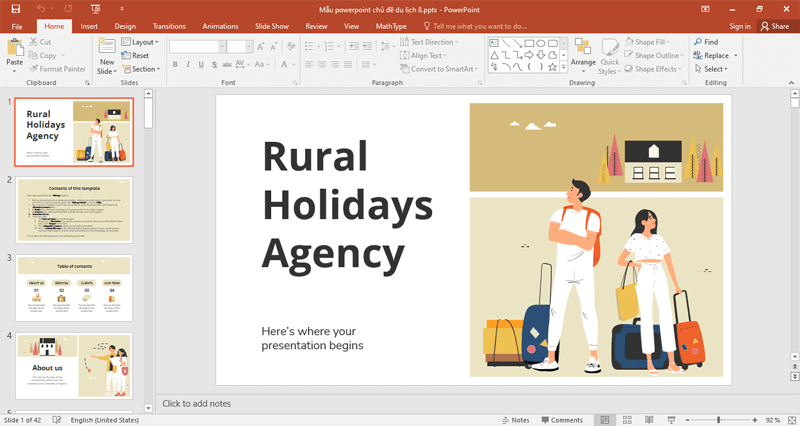Click Center alignment icon

coord(322,64)
